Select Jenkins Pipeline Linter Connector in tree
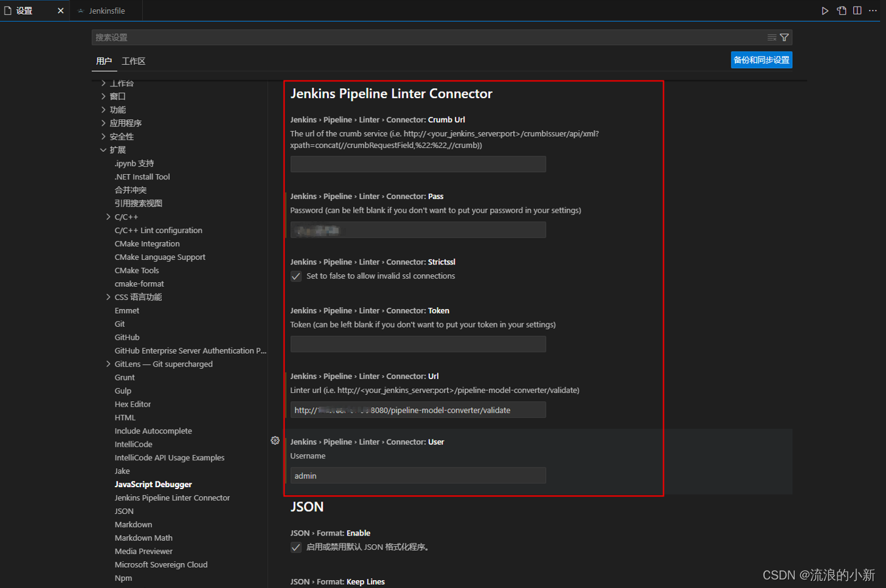Screen dimensions: 886x588 172,498
